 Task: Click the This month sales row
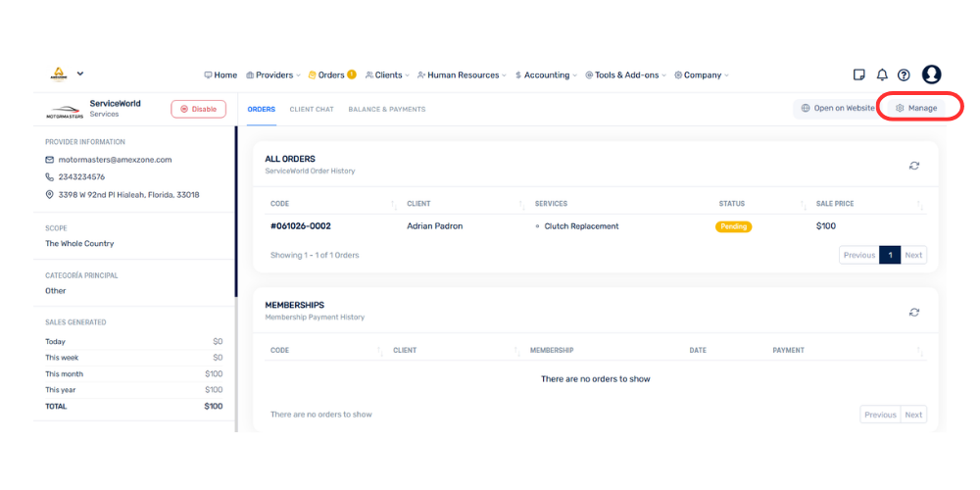pyautogui.click(x=133, y=373)
